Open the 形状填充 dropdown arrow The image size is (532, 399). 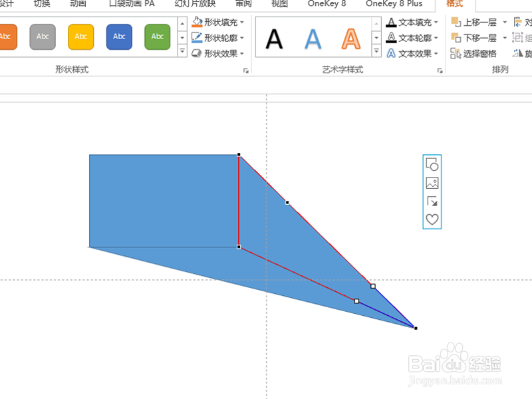[242, 23]
